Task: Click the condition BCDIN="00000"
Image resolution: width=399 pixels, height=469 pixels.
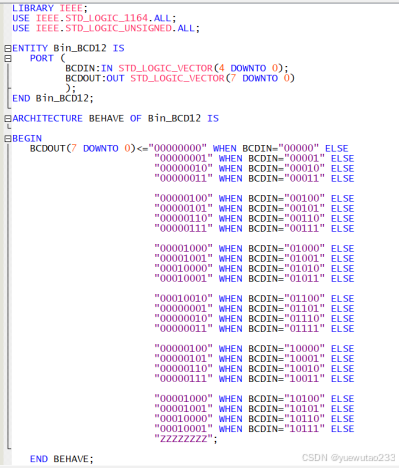Action: click(281, 148)
